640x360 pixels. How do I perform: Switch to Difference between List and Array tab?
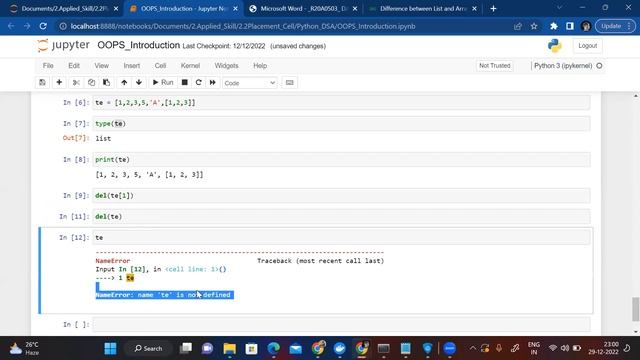coord(422,9)
